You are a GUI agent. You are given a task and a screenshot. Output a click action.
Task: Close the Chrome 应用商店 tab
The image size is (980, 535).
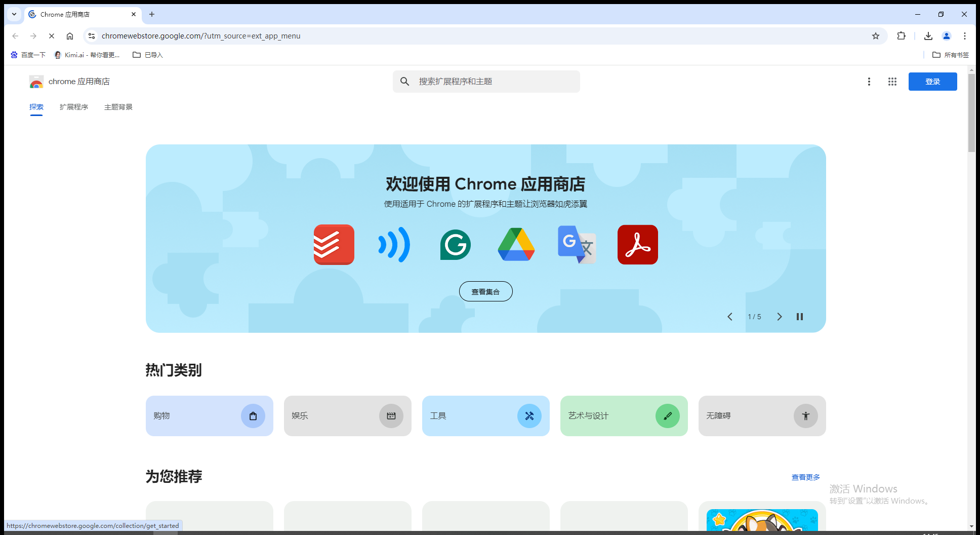(x=134, y=14)
